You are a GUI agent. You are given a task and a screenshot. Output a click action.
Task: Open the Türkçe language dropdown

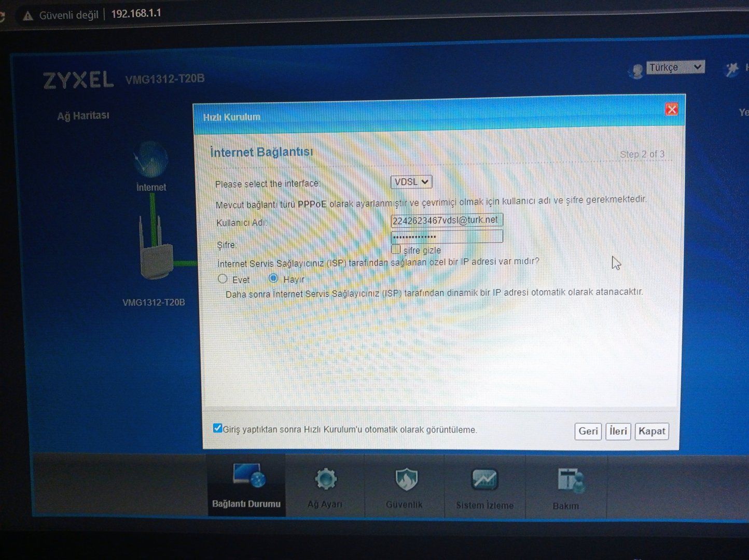point(675,67)
